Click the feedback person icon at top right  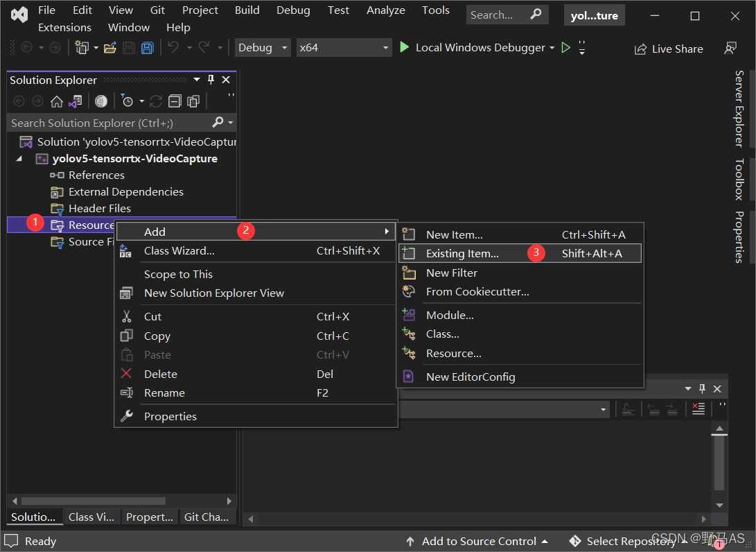730,49
